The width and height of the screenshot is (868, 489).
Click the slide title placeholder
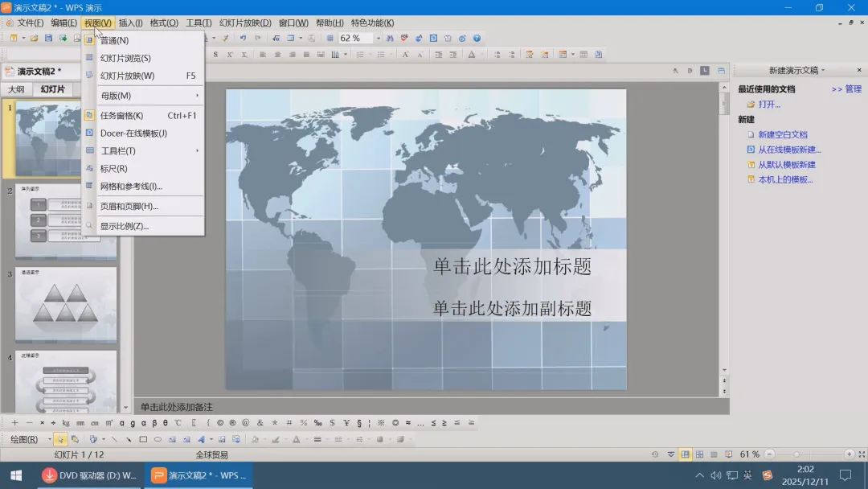coord(512,266)
